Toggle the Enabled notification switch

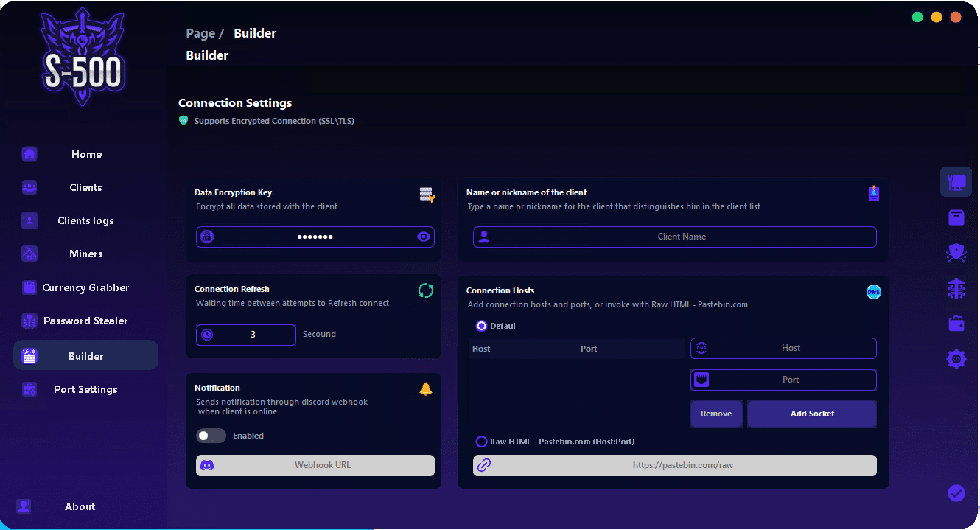[211, 436]
